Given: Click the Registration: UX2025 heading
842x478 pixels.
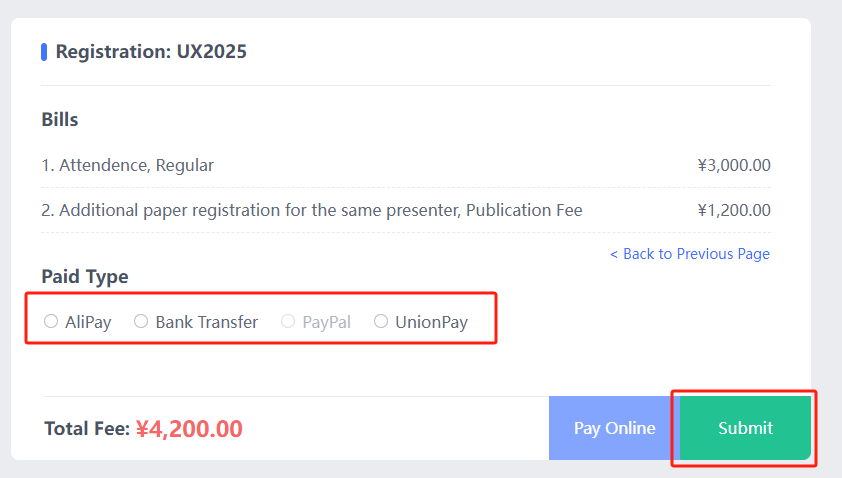Looking at the screenshot, I should pos(151,51).
